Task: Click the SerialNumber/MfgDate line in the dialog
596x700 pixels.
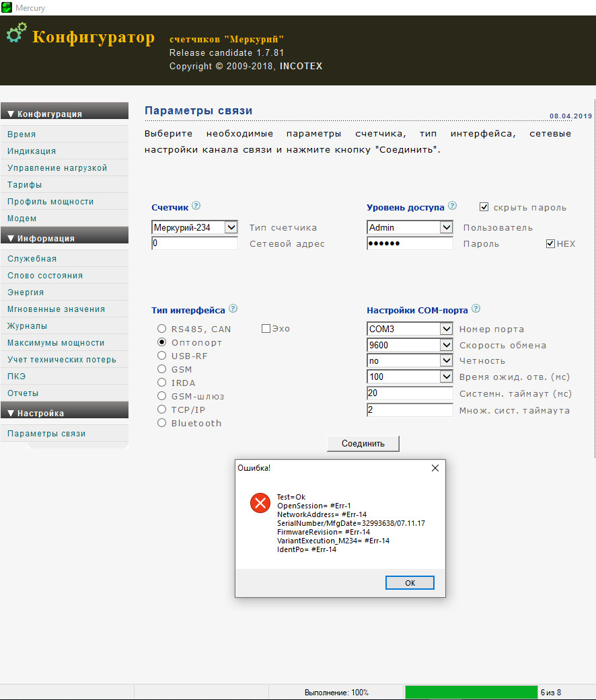Action: 351,523
